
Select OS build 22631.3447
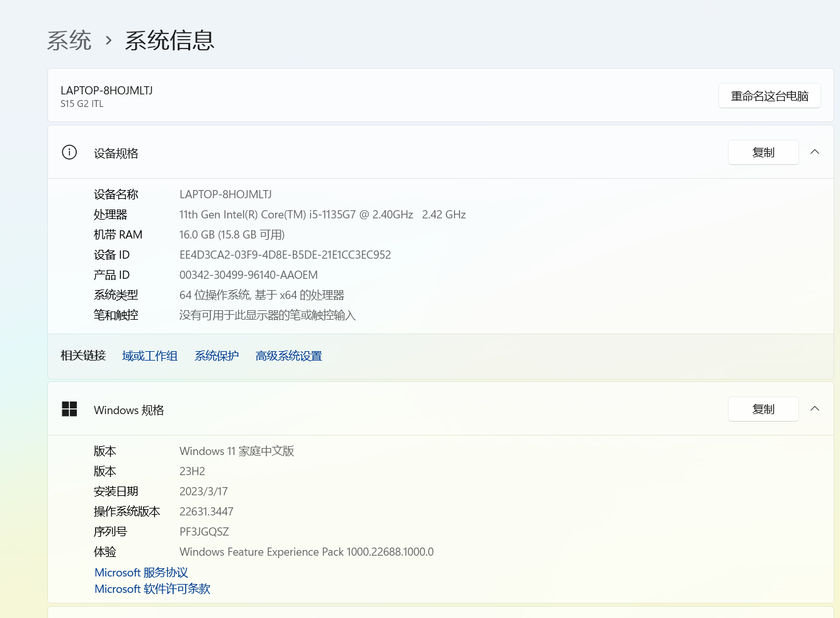[x=207, y=512]
